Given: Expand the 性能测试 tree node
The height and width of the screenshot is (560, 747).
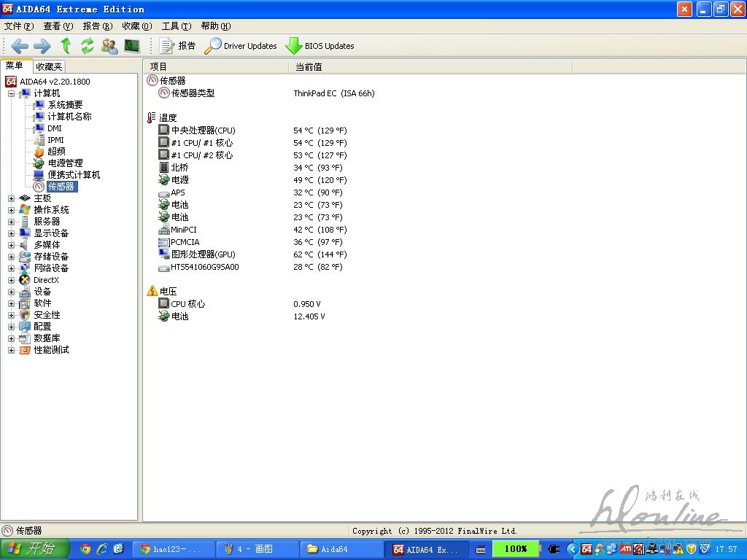Looking at the screenshot, I should 12,350.
